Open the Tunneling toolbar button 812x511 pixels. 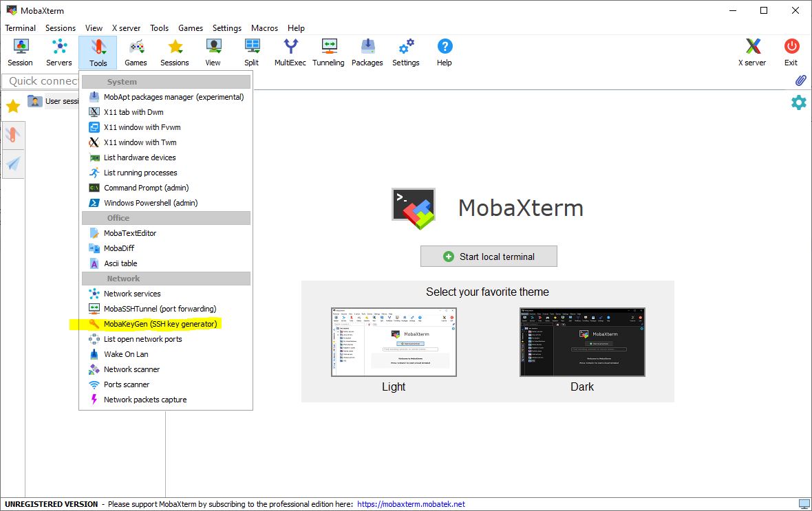[328, 53]
